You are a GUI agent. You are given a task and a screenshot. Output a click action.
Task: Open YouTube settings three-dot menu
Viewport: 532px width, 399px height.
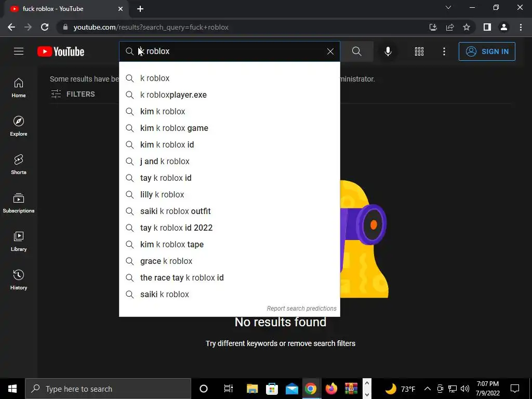(x=444, y=51)
